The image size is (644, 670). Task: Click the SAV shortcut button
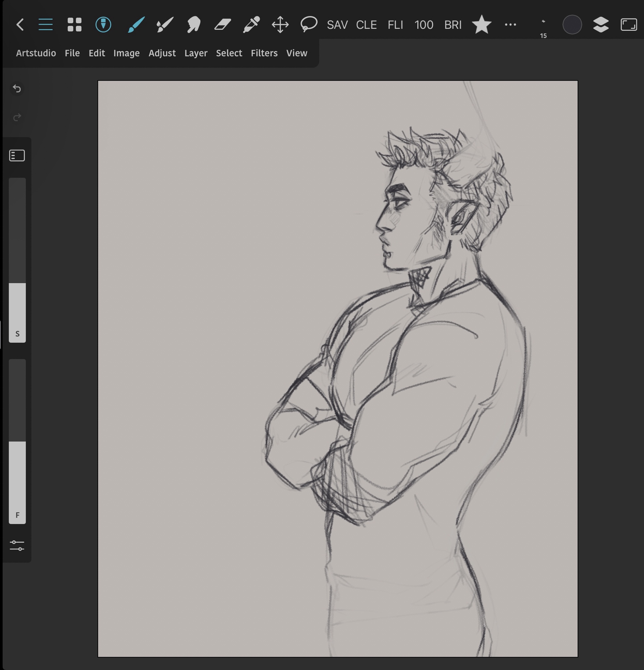click(x=337, y=24)
